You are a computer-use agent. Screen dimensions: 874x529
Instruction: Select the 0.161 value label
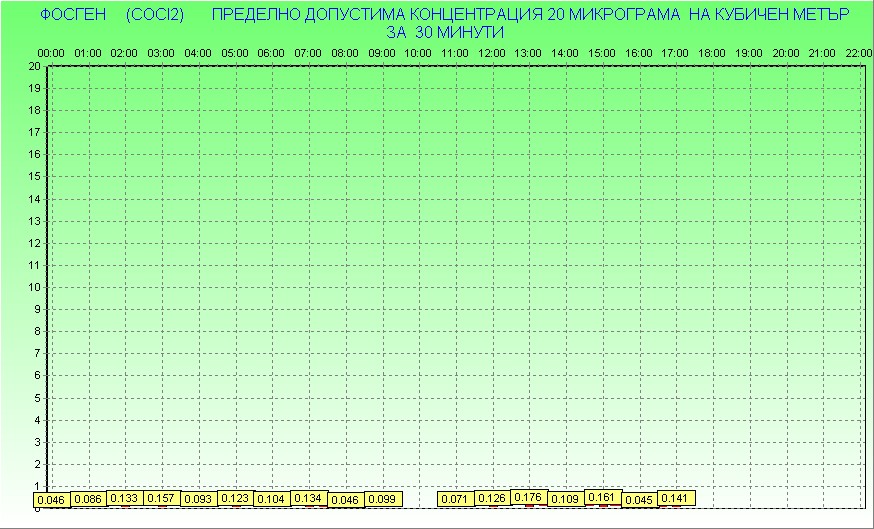pos(603,497)
